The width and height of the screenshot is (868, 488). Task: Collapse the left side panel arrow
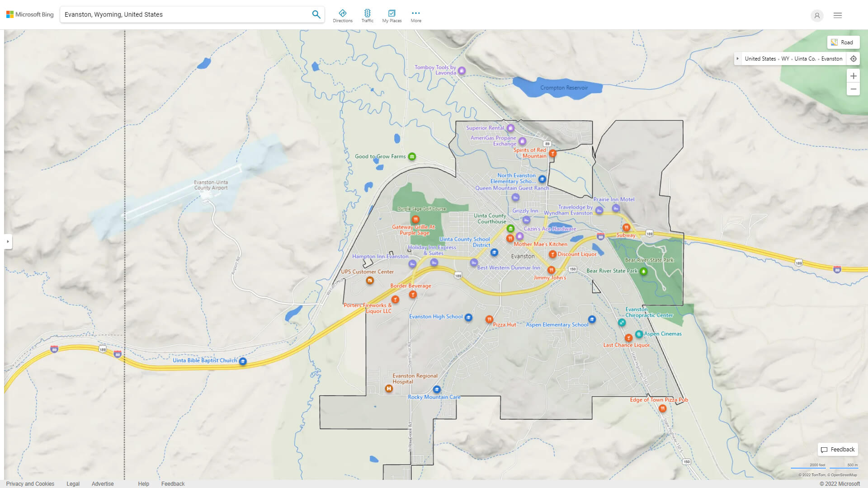point(7,242)
